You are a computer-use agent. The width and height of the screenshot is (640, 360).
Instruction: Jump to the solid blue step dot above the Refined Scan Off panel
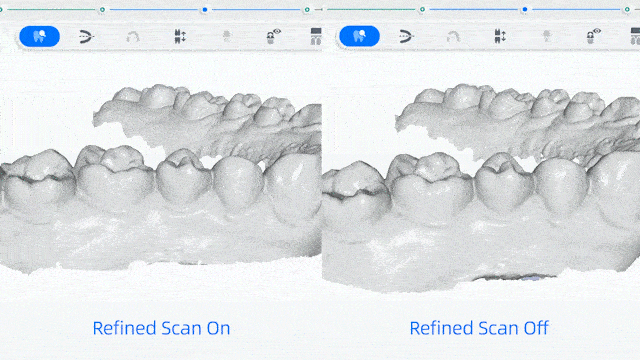525,9
